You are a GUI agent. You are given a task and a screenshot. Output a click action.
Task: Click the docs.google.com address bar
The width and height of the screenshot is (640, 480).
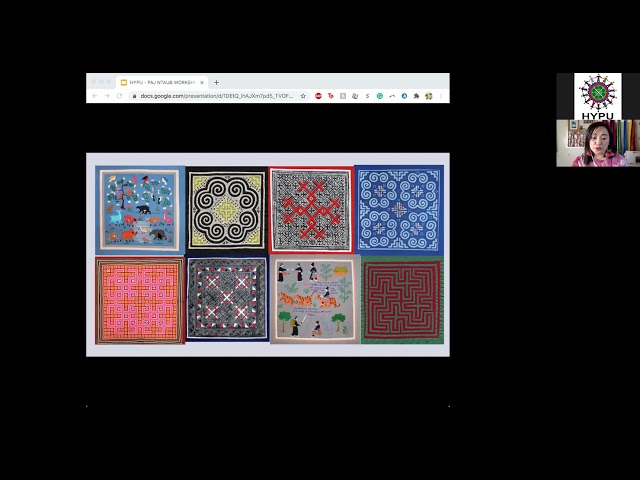(x=216, y=96)
